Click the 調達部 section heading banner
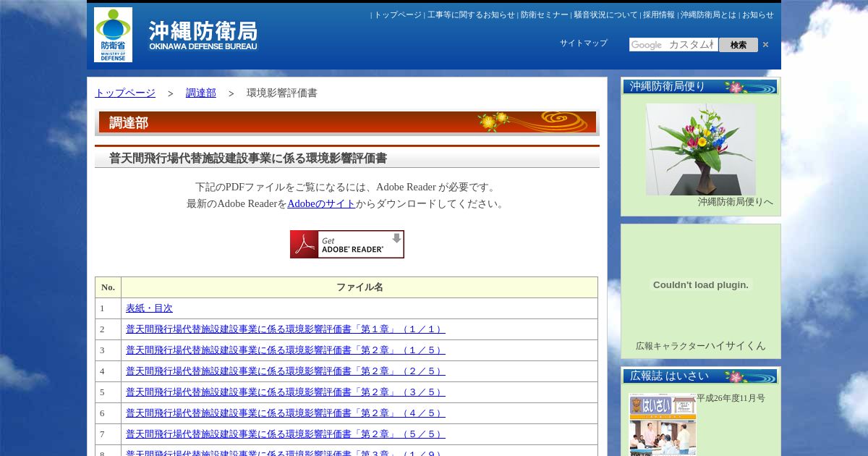Image resolution: width=868 pixels, height=456 pixels. point(347,122)
